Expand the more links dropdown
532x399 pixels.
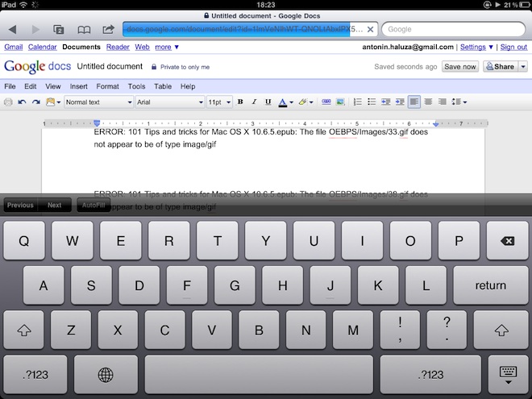point(167,48)
